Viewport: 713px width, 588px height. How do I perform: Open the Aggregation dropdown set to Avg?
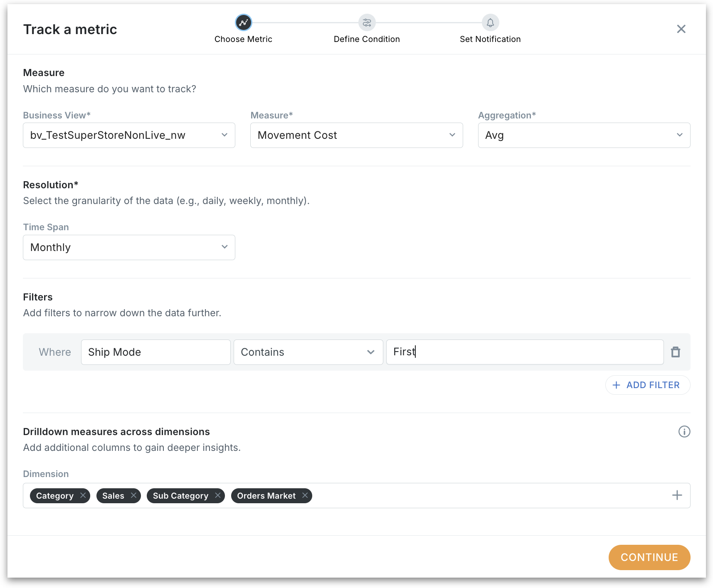coord(584,135)
